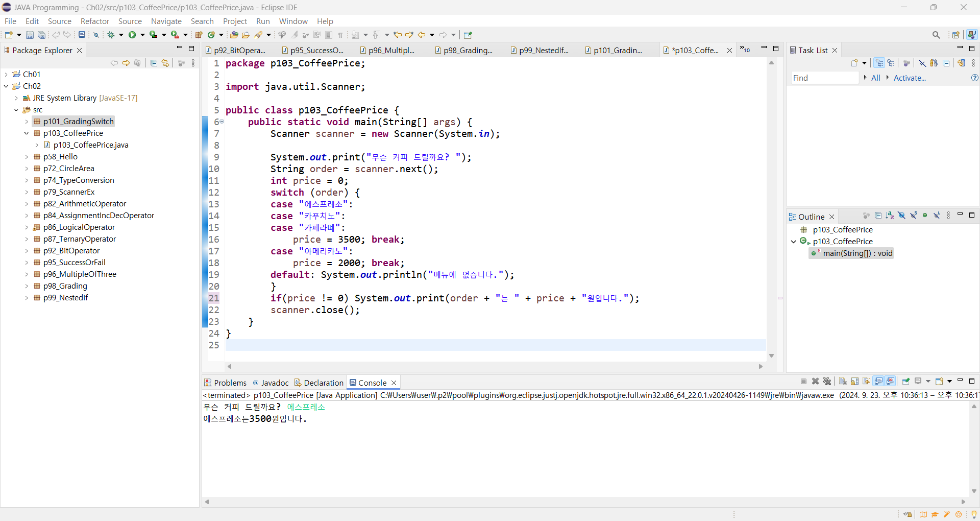Collapse All in Task List toolbar
Screen dimensions: 980x521
click(x=946, y=63)
